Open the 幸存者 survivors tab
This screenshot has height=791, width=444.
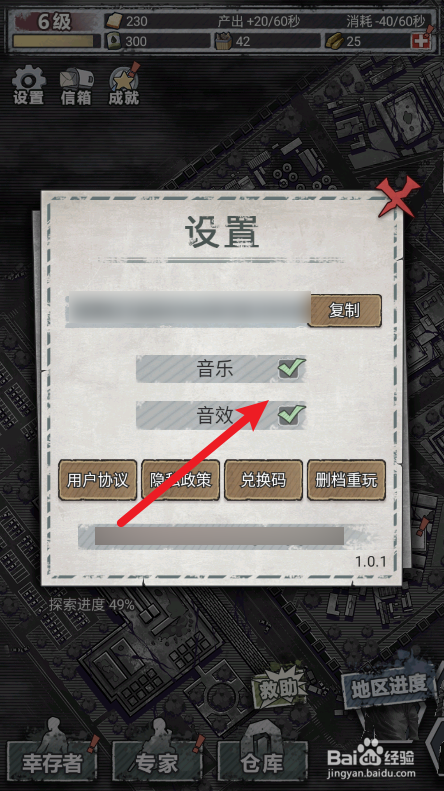point(52,761)
